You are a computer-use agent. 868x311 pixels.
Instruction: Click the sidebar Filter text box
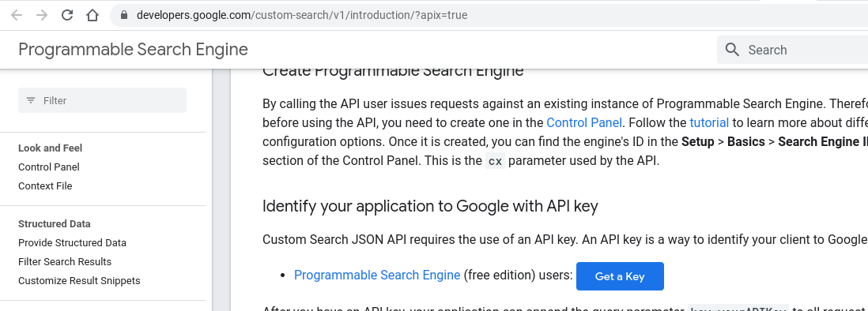pos(103,100)
